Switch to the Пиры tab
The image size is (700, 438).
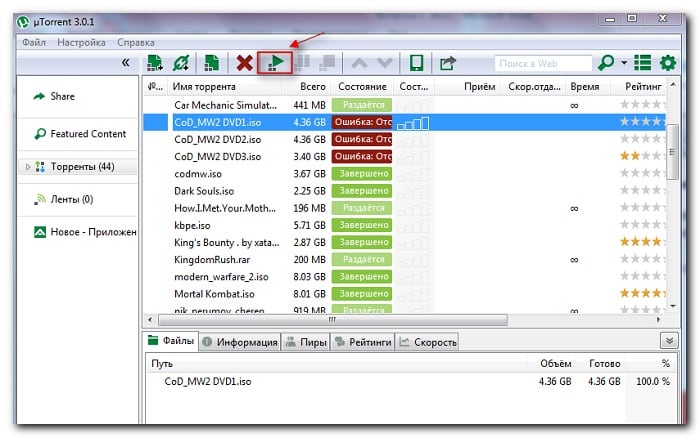click(306, 342)
